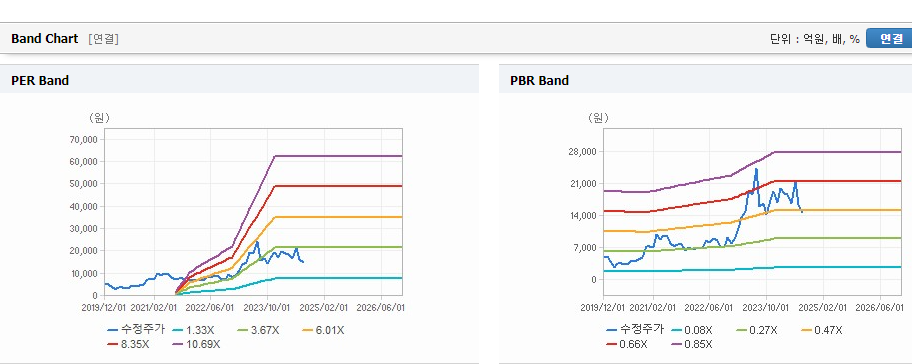Click the 단위 : 억원, 배, % text
This screenshot has width=912, height=364.
click(814, 39)
